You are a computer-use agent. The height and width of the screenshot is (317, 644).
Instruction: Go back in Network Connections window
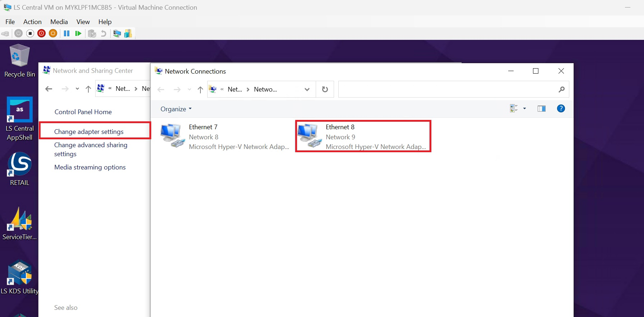(161, 89)
